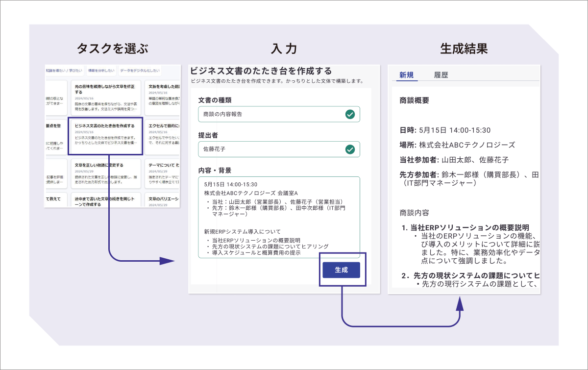Open the 文章のバリエーション task card
The image size is (588, 370).
(x=163, y=200)
